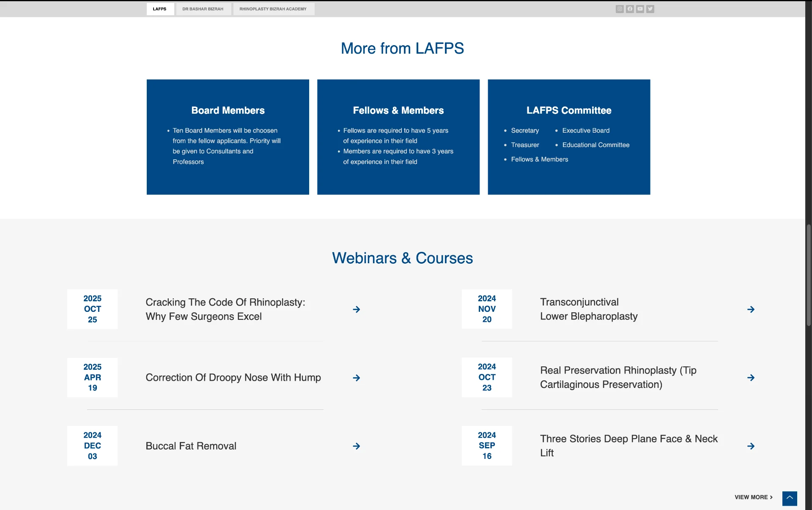Click Executive Board list item
The image size is (812, 510).
pos(586,131)
